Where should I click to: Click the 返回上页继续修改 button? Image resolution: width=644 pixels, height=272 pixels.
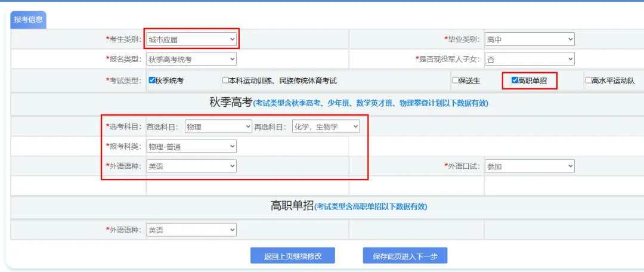coord(293,255)
